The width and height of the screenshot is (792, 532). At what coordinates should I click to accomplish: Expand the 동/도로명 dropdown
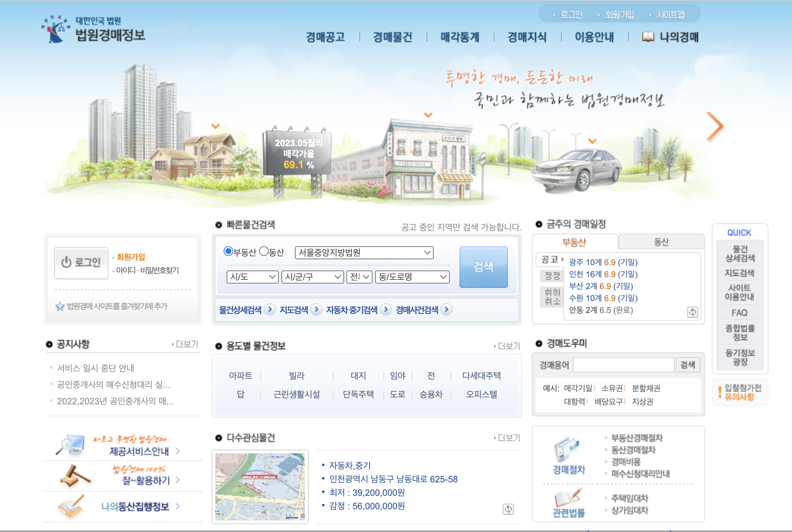412,277
